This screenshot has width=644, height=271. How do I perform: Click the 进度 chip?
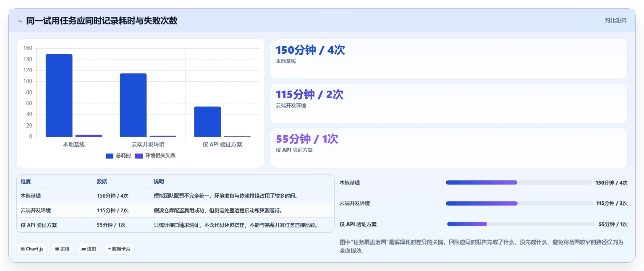pyautogui.click(x=89, y=249)
